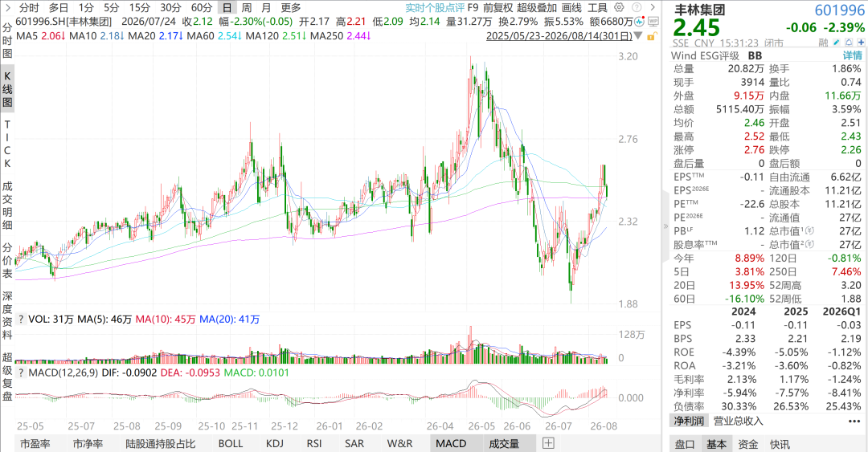Image resolution: width=868 pixels, height=452 pixels.
Task: Click the left-side chevron before 分时
Action: pos(7,8)
